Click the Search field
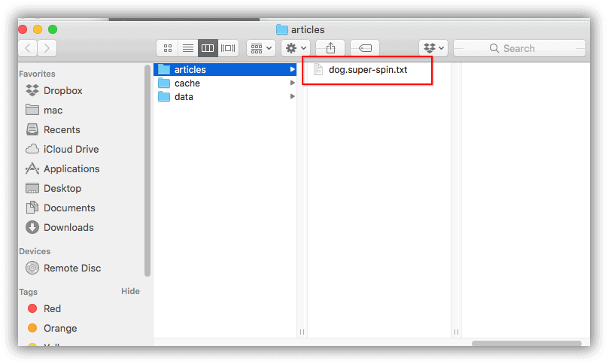The height and width of the screenshot is (364, 608). (x=519, y=48)
